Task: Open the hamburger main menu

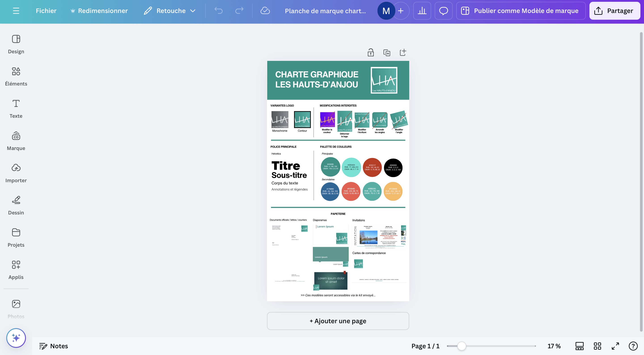Action: pos(16,11)
